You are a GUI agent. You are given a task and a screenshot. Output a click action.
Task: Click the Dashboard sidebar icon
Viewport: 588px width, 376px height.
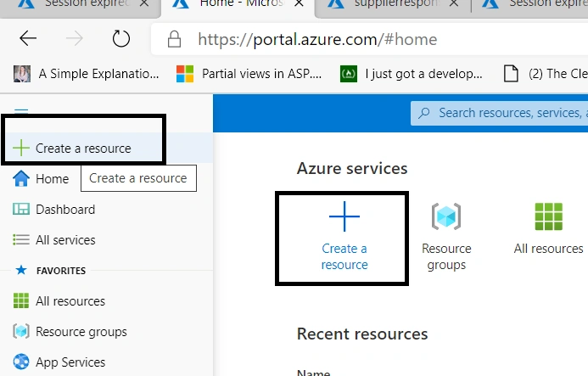click(21, 209)
